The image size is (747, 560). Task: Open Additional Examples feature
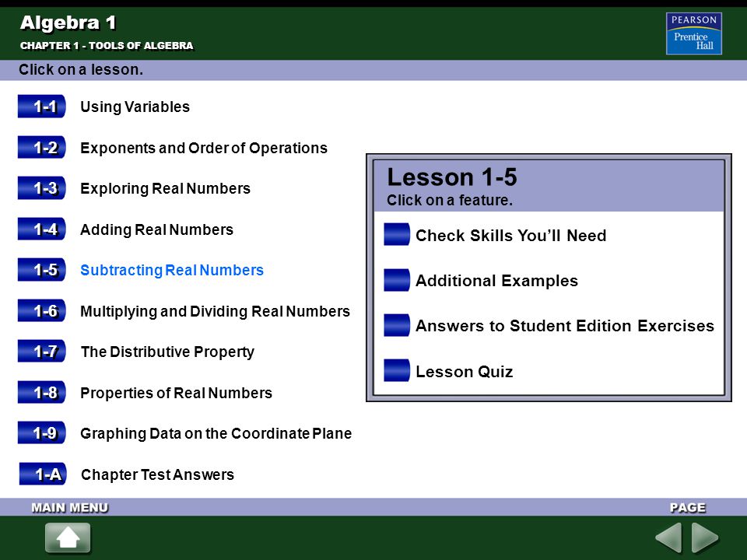497,281
